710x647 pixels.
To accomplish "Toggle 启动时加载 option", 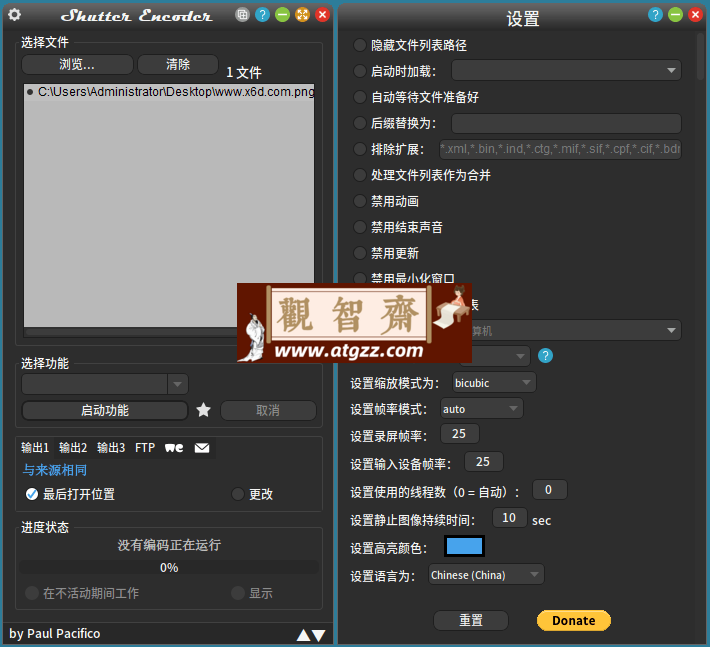I will click(360, 71).
